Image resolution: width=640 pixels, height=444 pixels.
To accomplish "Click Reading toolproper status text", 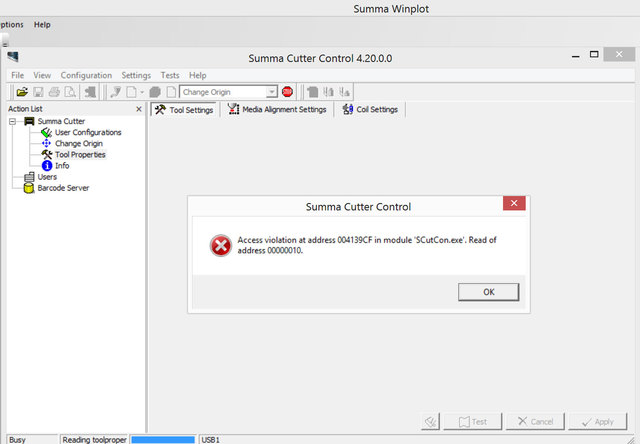I will (94, 440).
